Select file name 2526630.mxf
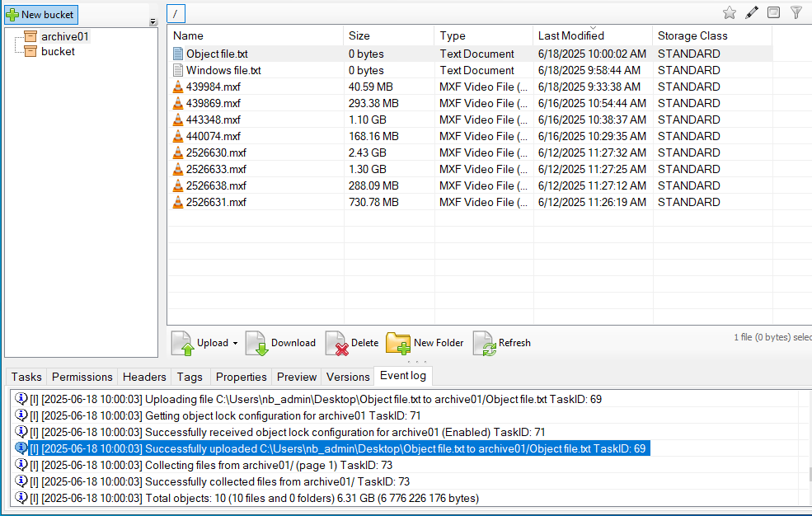812x516 pixels. pos(216,152)
